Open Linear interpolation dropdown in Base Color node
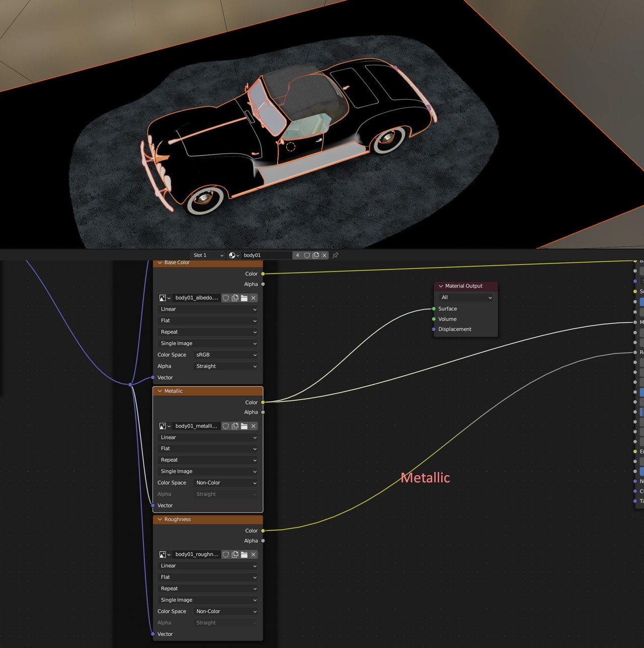The image size is (644, 648). click(208, 309)
